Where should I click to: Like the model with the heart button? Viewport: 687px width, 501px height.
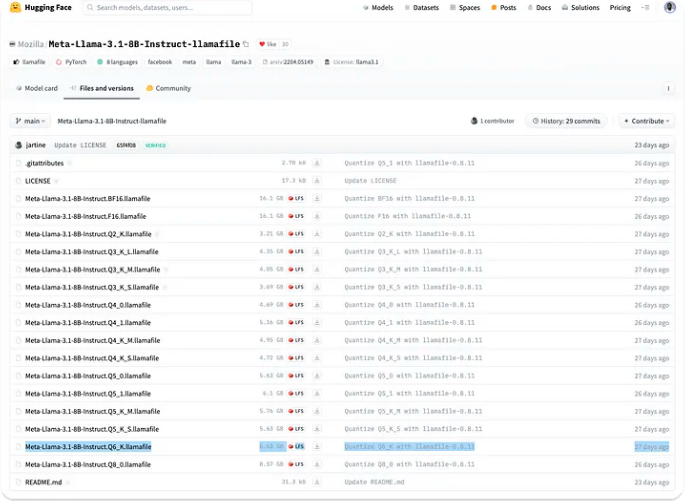[x=267, y=44]
